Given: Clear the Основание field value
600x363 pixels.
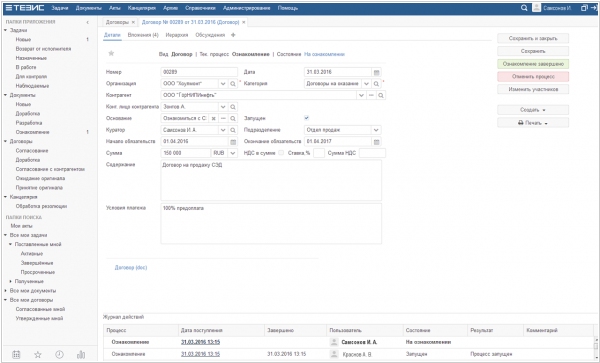Looking at the screenshot, I should click(x=214, y=118).
